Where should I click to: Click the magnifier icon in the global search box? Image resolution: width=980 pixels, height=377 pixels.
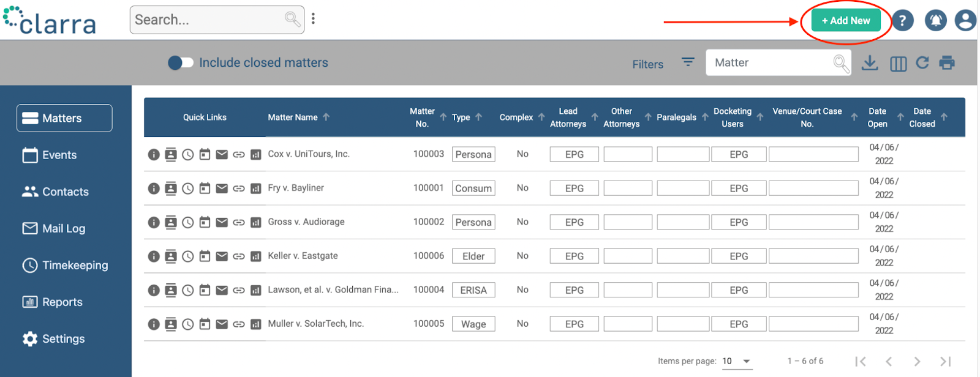pyautogui.click(x=293, y=20)
